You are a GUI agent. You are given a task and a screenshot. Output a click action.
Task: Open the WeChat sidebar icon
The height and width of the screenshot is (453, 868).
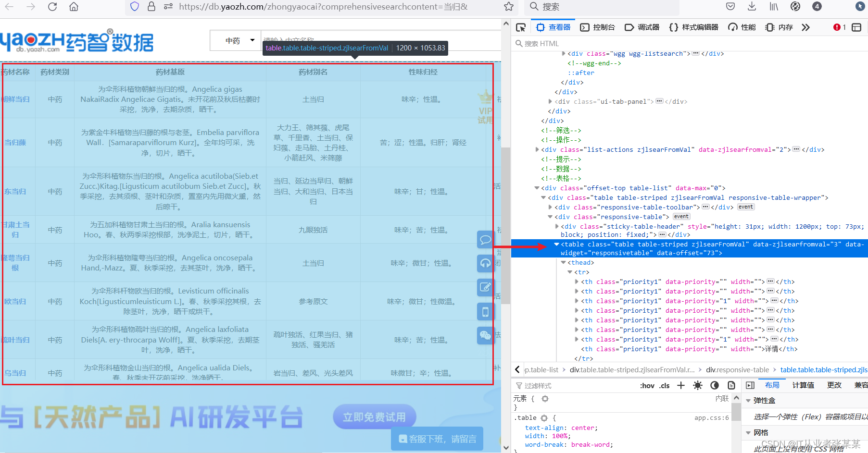pyautogui.click(x=486, y=335)
